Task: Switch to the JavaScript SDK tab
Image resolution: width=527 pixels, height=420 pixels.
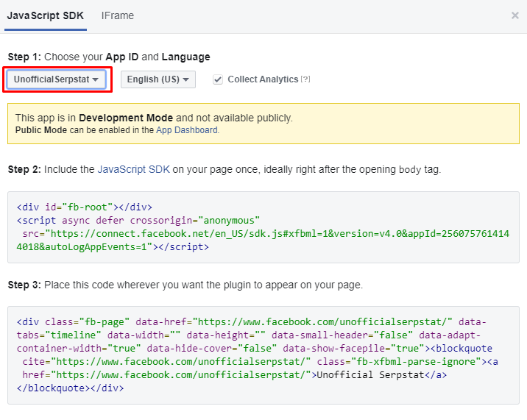Action: [46, 15]
